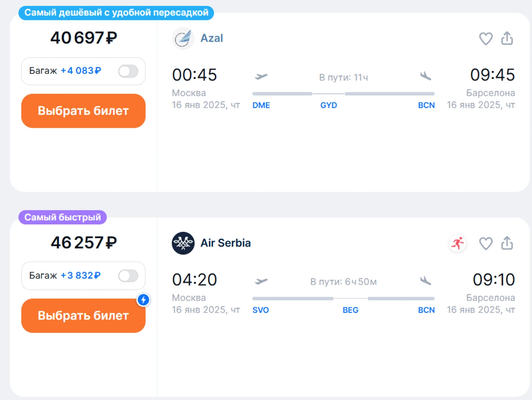Click the SVO departure airport code

(261, 310)
